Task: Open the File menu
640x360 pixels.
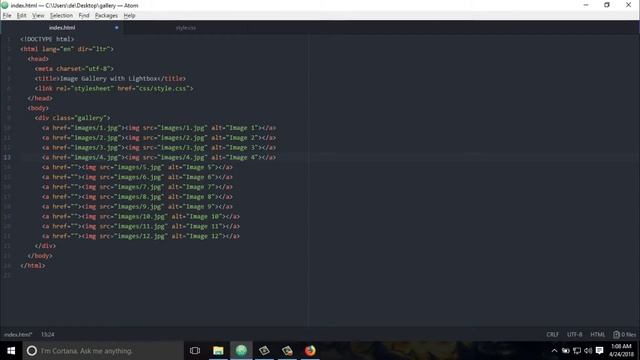Action: pos(7,16)
